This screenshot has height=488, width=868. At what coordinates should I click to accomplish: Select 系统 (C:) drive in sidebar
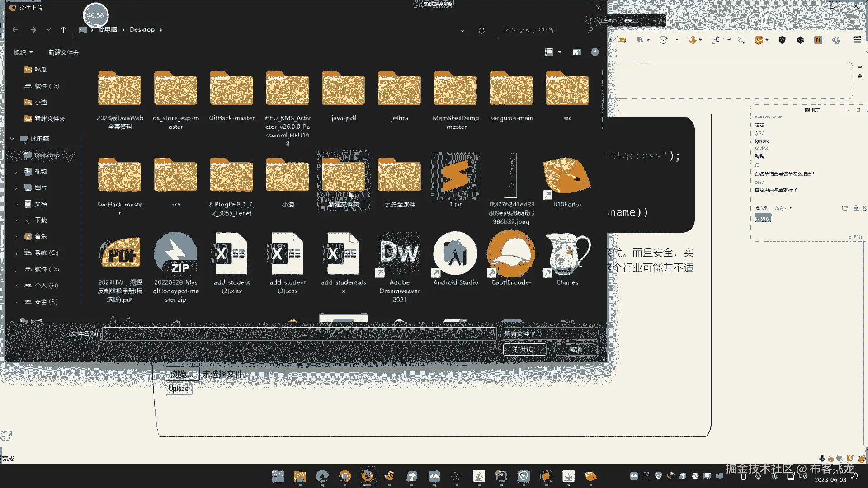(x=46, y=253)
